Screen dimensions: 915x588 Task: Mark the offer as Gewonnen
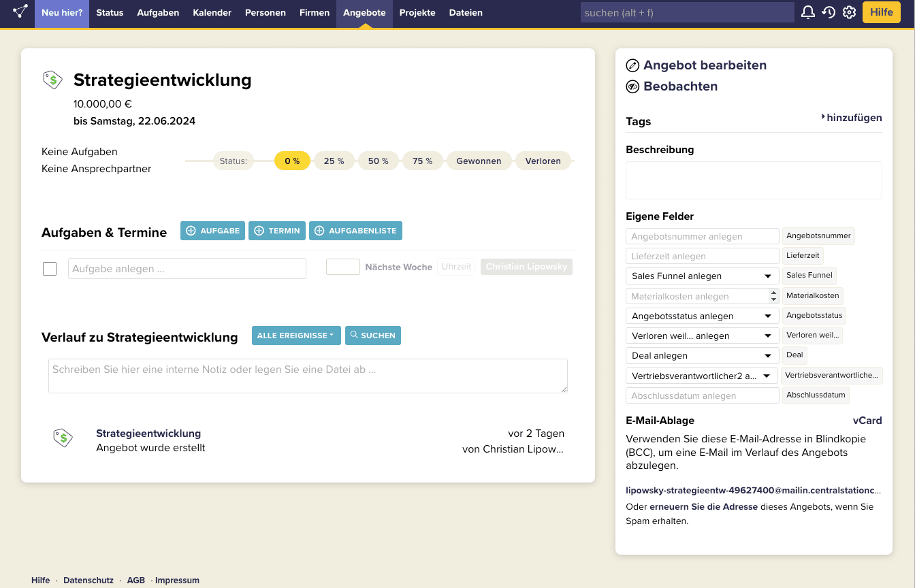click(x=479, y=161)
